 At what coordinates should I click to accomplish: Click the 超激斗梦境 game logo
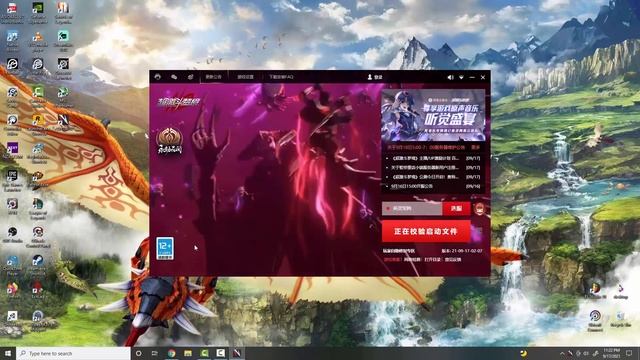point(179,102)
